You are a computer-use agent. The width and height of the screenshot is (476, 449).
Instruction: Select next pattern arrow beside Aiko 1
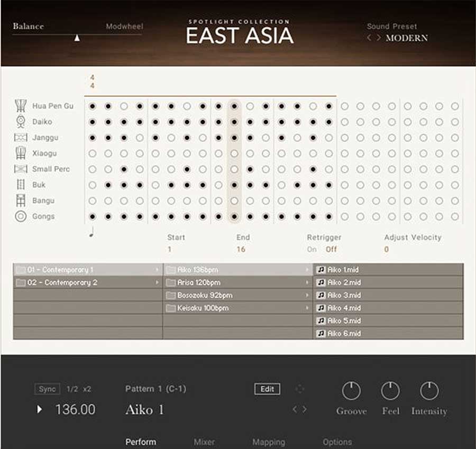305,409
